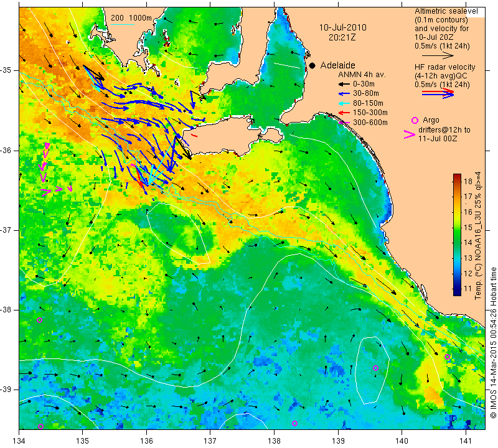
Task: Click the colorbar tick label '15'
Action: coord(468,227)
